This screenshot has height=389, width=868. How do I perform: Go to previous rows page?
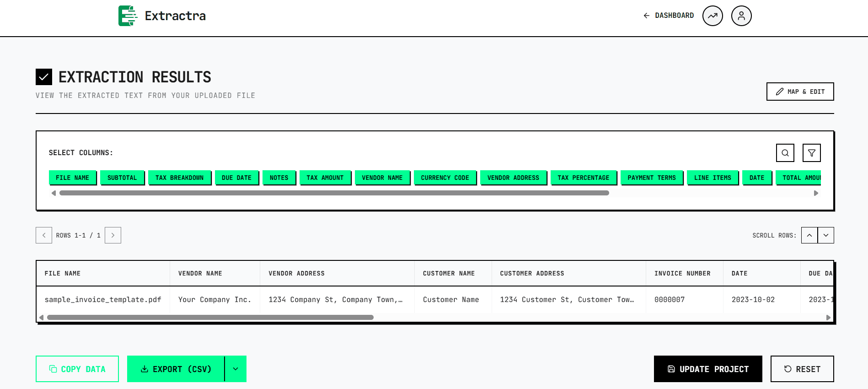pos(44,235)
